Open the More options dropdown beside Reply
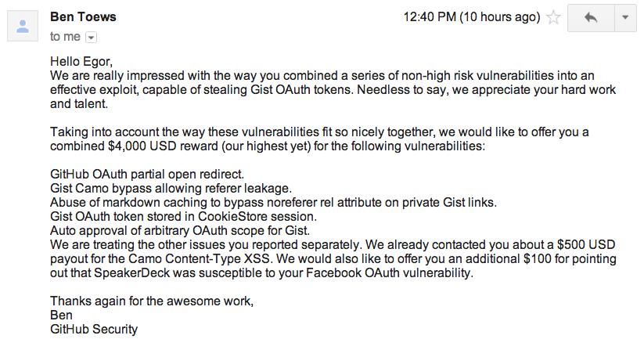Viewport: 644px width, 339px height. point(624,17)
